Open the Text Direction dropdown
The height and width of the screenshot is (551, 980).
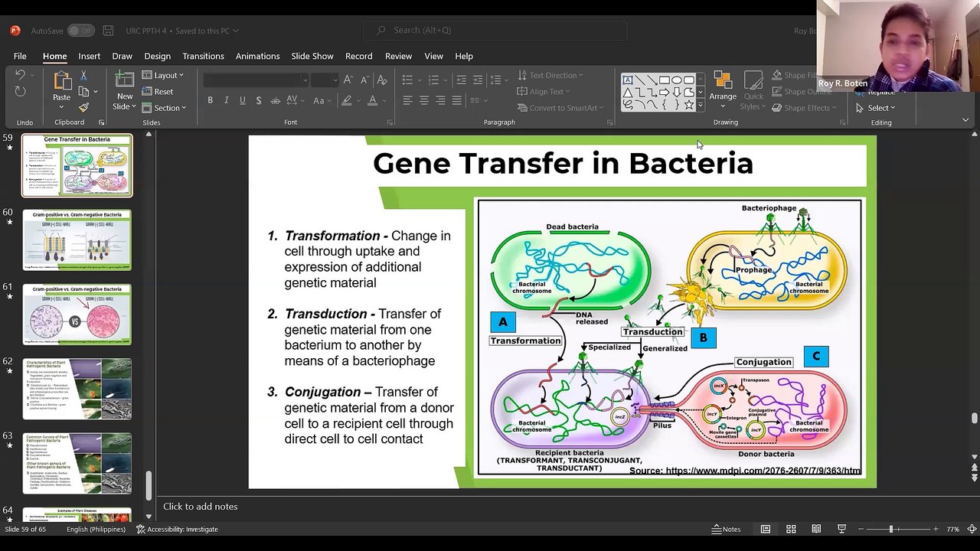[x=550, y=75]
